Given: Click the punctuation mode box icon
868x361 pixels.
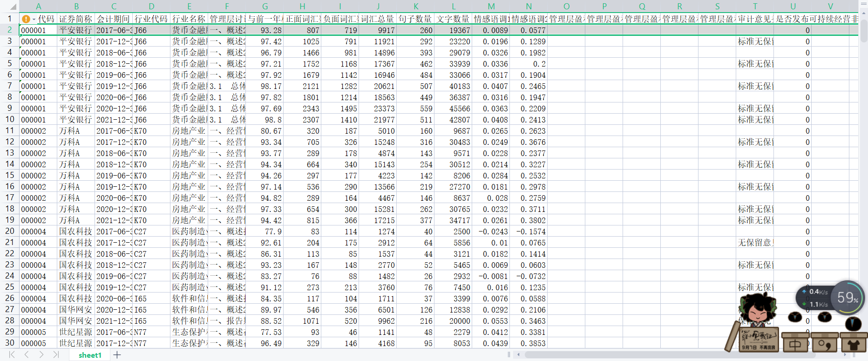Looking at the screenshot, I should pyautogui.click(x=824, y=343).
